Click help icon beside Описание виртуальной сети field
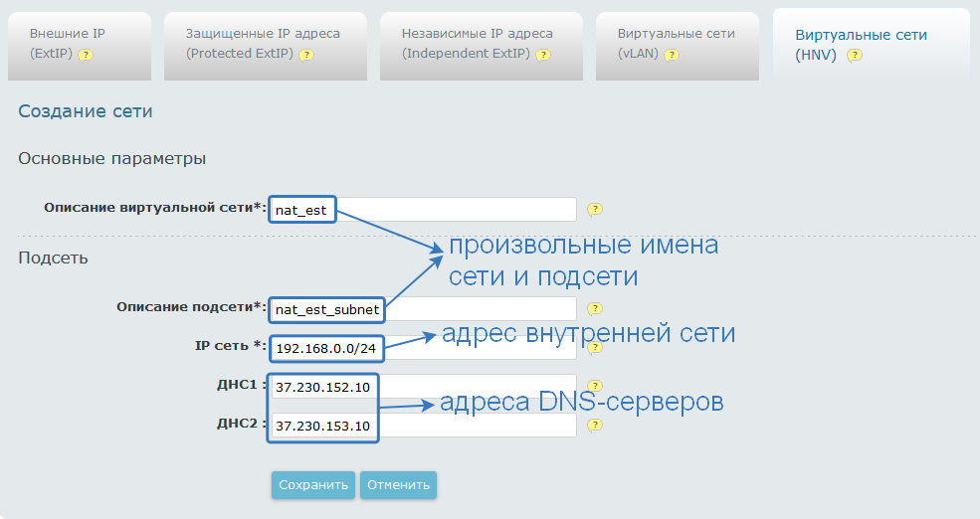 [595, 210]
